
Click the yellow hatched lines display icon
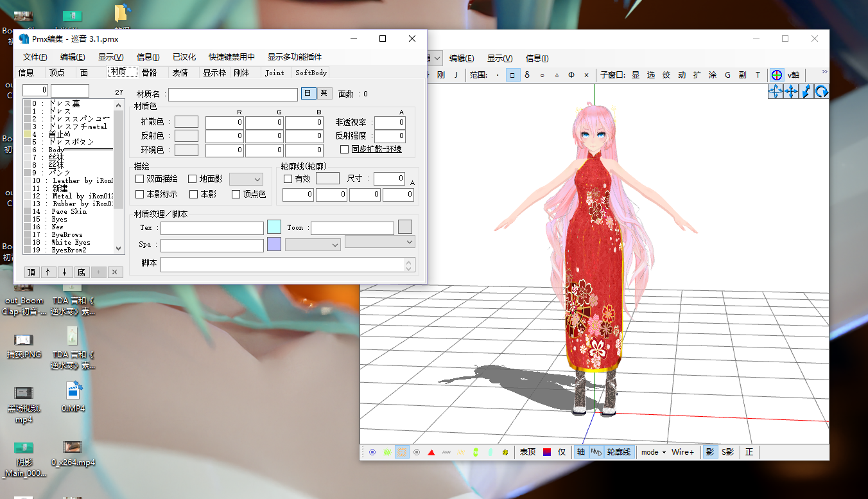click(461, 452)
